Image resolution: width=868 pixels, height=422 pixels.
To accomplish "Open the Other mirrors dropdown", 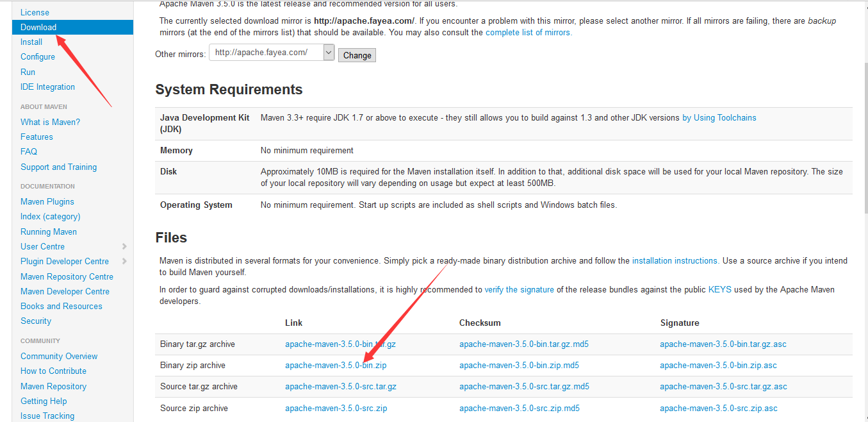I will click(272, 53).
